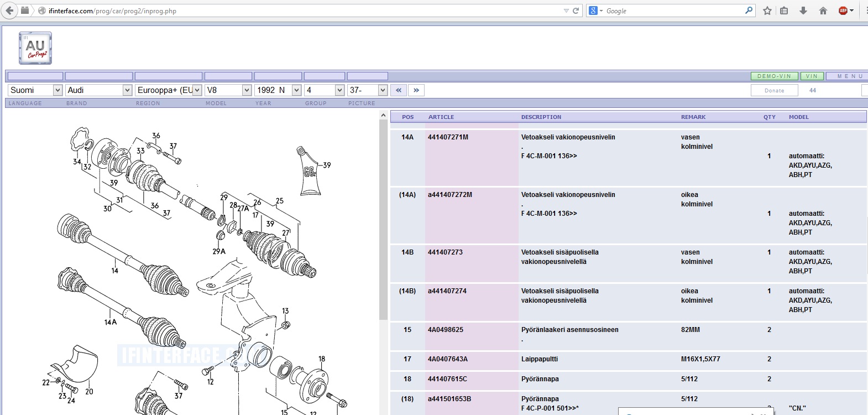The image size is (868, 415).
Task: Go to previous picture with double-left arrow
Action: [399, 90]
